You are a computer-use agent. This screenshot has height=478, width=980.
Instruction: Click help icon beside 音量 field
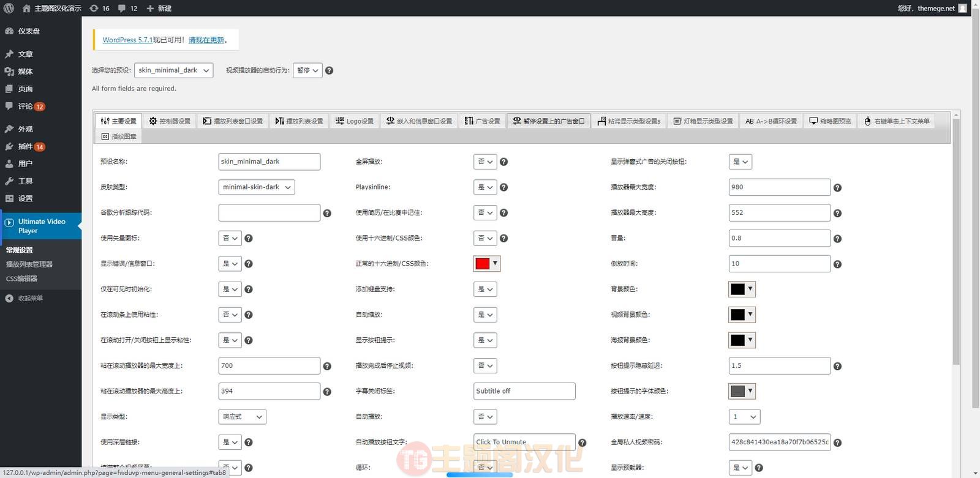tap(837, 239)
